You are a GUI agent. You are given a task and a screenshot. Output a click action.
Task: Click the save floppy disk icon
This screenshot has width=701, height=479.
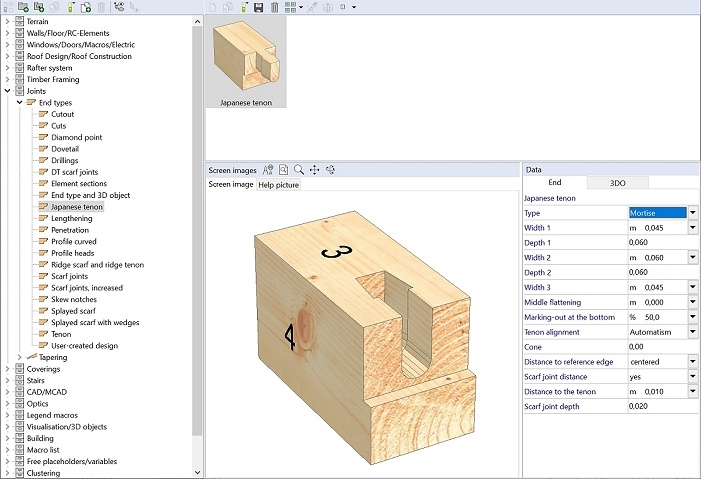(258, 7)
